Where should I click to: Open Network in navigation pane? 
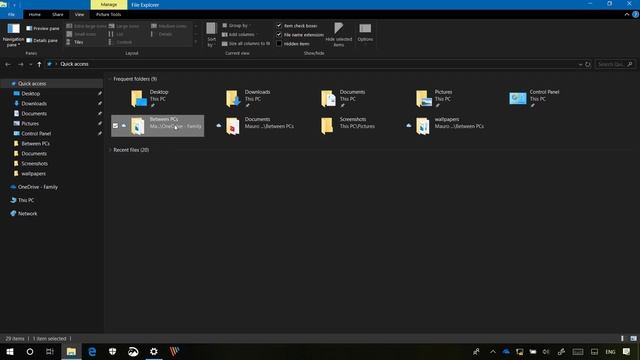(x=27, y=213)
